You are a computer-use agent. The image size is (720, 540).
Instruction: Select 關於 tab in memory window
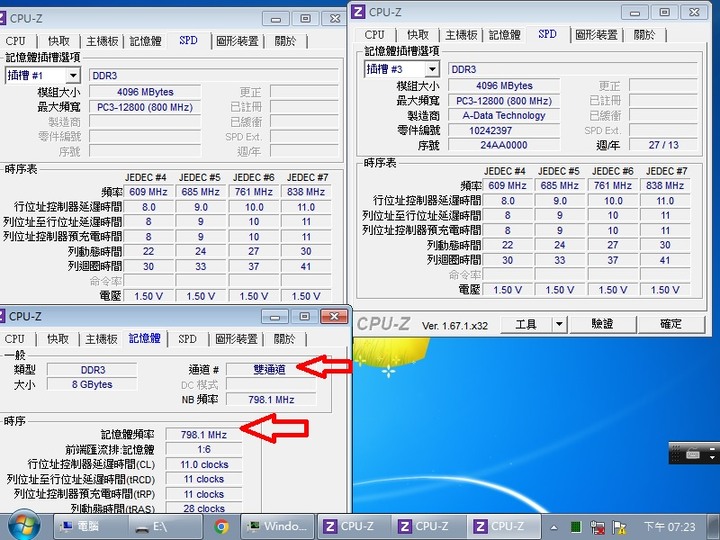(284, 339)
